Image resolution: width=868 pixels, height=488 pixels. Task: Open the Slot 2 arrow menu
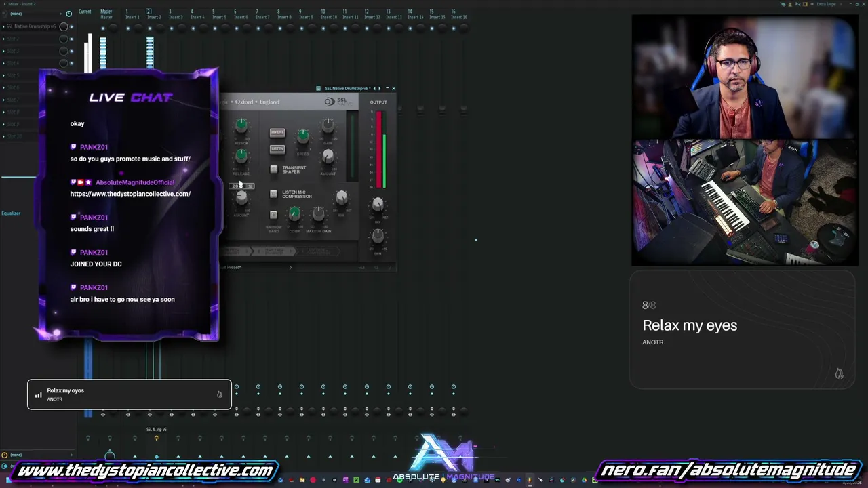(x=3, y=39)
